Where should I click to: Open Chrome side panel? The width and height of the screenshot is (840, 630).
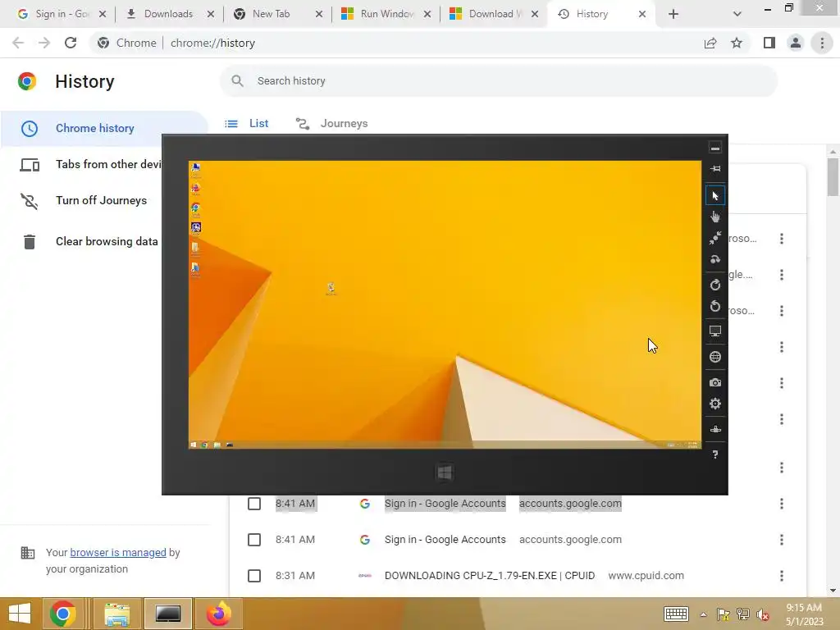click(x=769, y=43)
